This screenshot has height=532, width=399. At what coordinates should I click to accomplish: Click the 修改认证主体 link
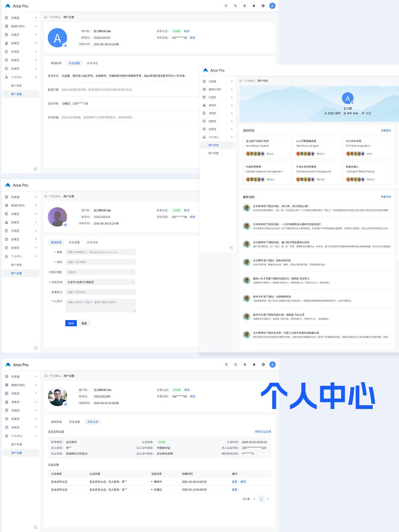(263, 432)
